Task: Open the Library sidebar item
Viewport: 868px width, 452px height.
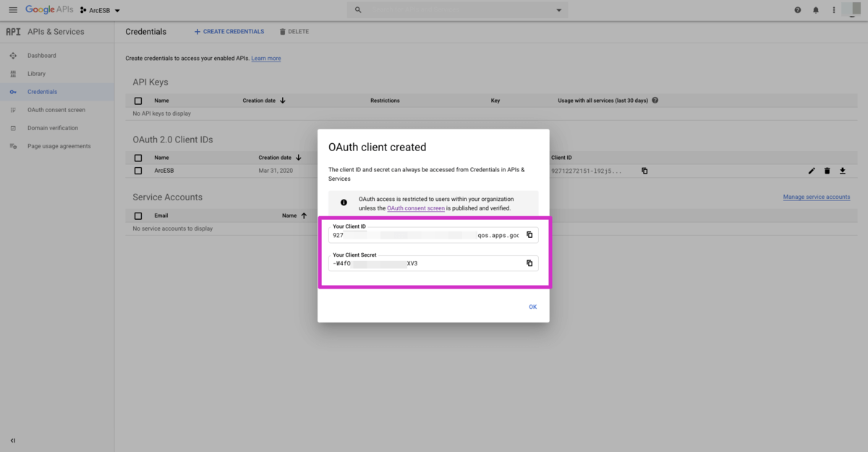Action: point(36,74)
